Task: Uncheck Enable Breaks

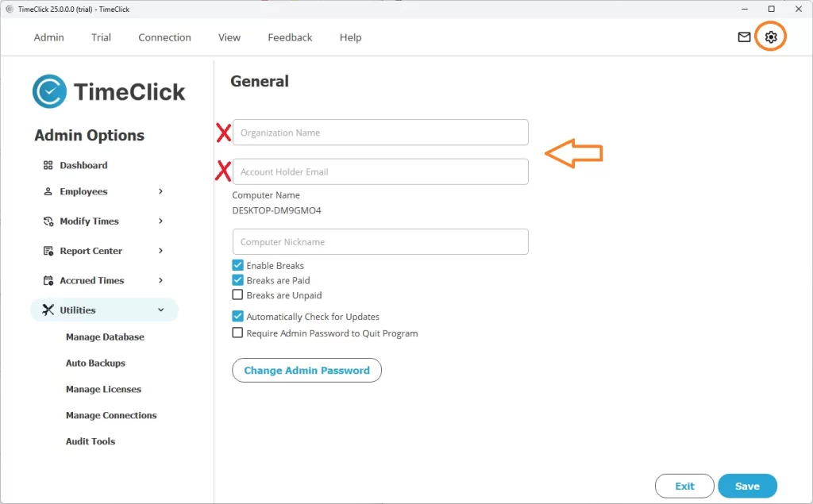Action: (237, 265)
